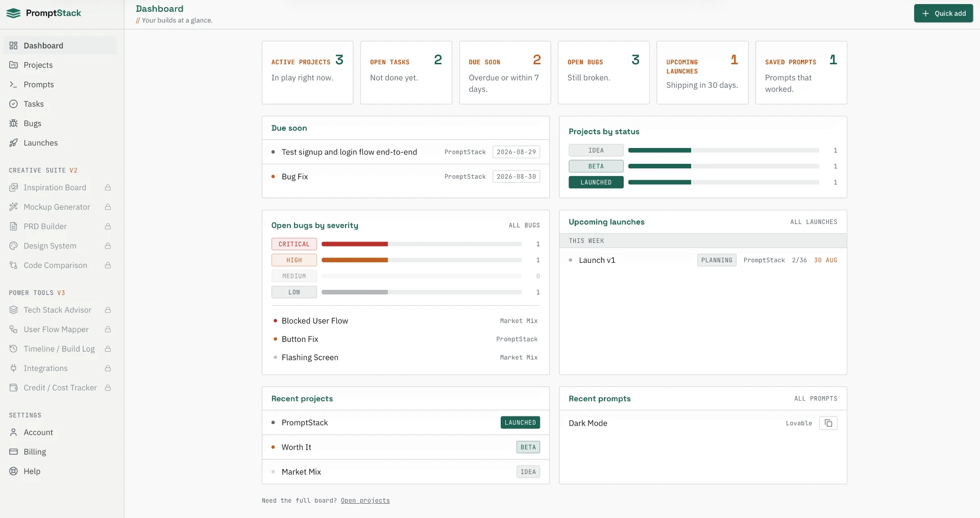Click the CRITICAL severity badge
The width and height of the screenshot is (980, 518).
[x=294, y=244]
